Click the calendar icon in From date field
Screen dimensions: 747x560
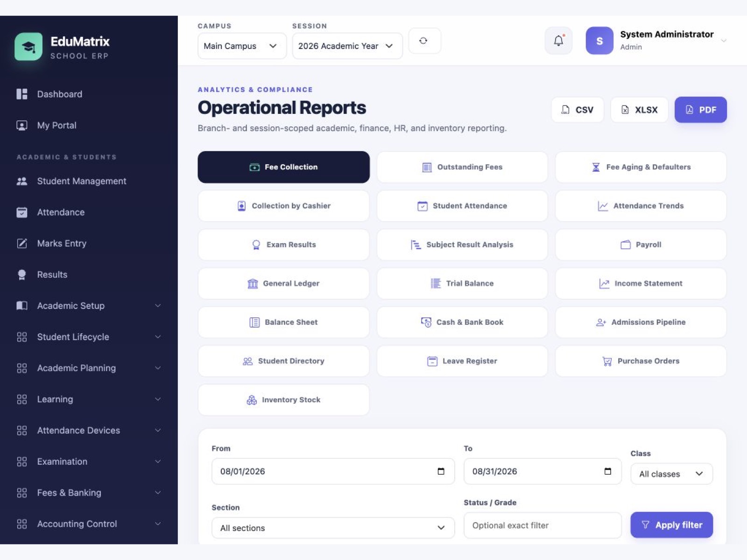tap(441, 471)
